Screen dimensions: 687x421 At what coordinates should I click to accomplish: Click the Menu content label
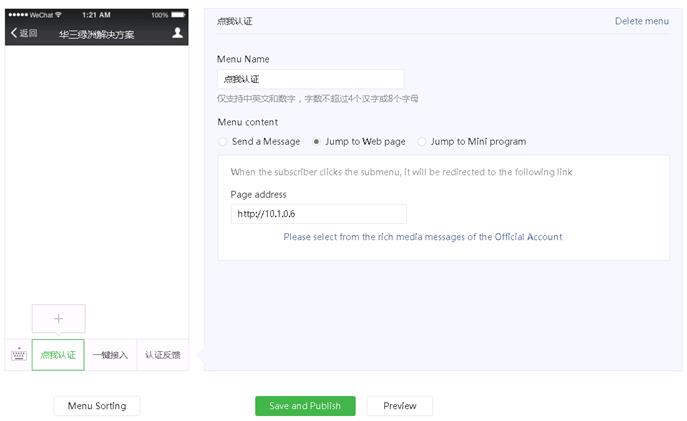pos(248,122)
